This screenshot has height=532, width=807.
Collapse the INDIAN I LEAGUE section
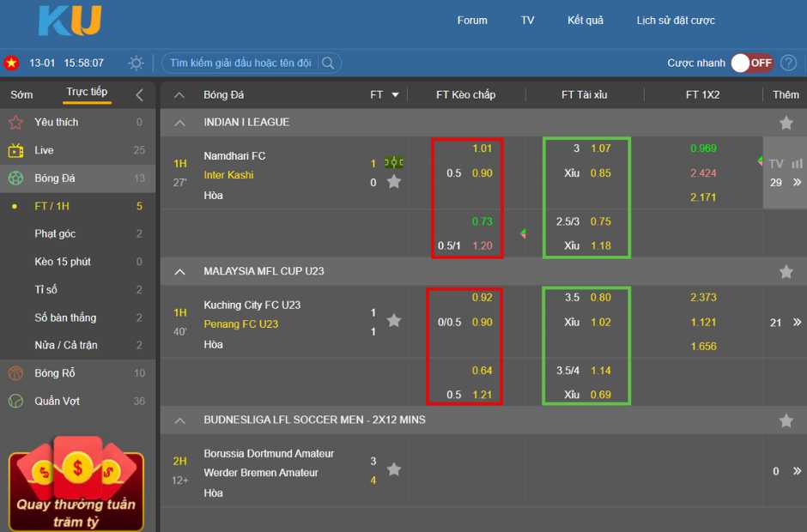pos(179,123)
